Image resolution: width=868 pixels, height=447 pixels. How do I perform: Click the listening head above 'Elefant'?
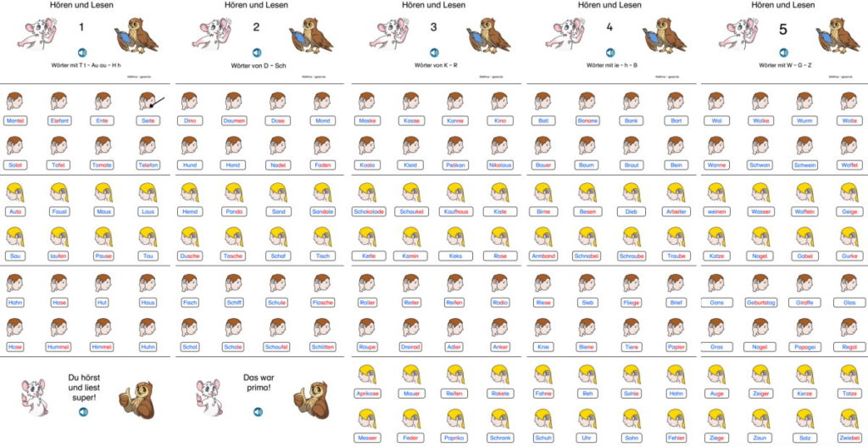59,102
